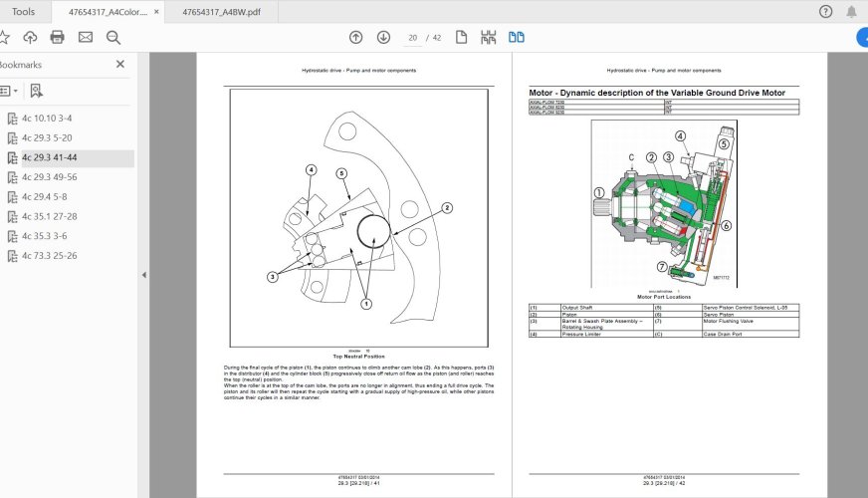
Task: Click total page count 42
Action: [x=437, y=38]
